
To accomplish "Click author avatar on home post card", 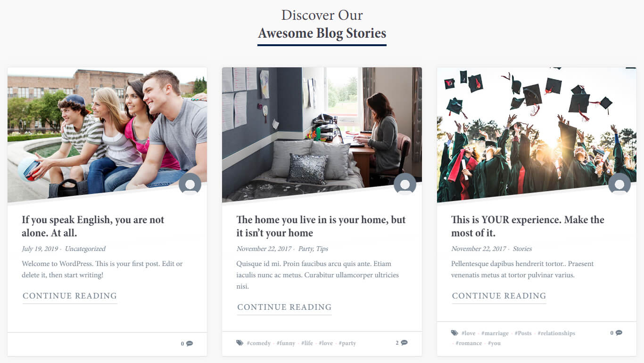I will [x=405, y=184].
